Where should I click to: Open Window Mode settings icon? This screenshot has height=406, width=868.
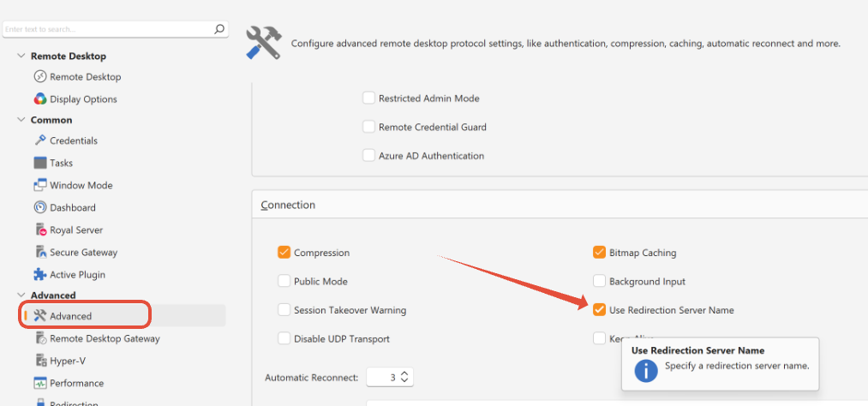(39, 185)
